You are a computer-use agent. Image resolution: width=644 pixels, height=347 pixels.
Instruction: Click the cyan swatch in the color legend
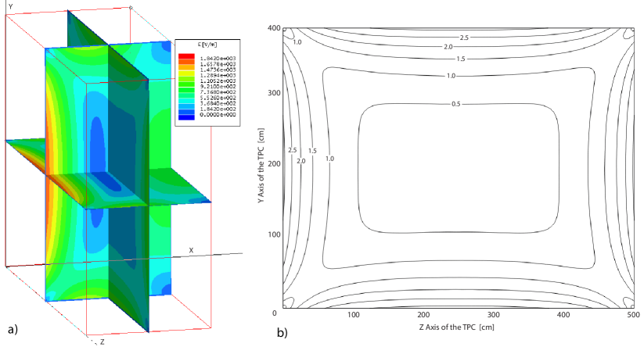[186, 101]
